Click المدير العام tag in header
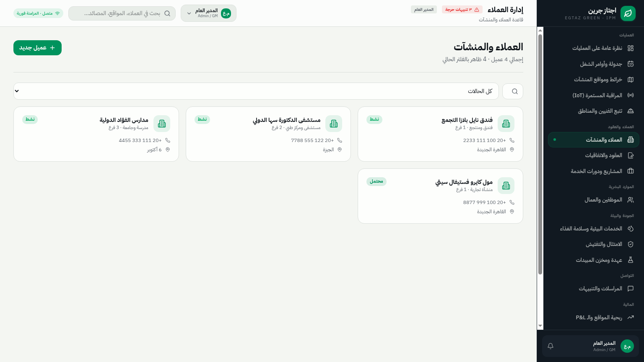The height and width of the screenshot is (362, 644). [x=424, y=9]
